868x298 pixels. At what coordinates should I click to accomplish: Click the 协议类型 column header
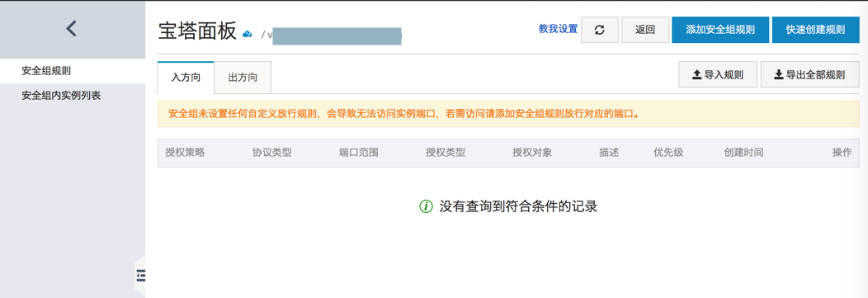pyautogui.click(x=271, y=153)
